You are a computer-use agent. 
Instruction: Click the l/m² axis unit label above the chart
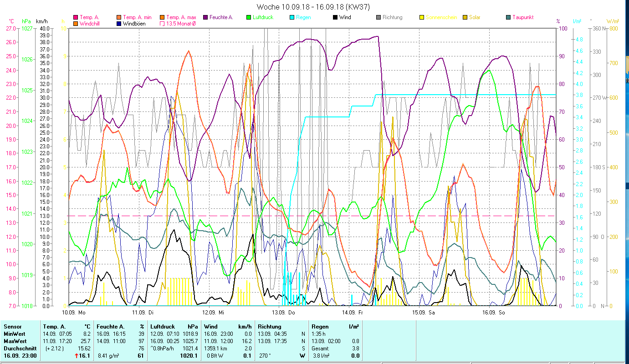click(577, 21)
